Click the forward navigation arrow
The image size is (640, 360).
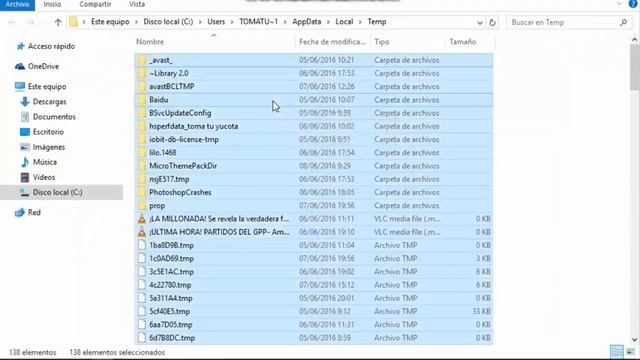(30, 22)
